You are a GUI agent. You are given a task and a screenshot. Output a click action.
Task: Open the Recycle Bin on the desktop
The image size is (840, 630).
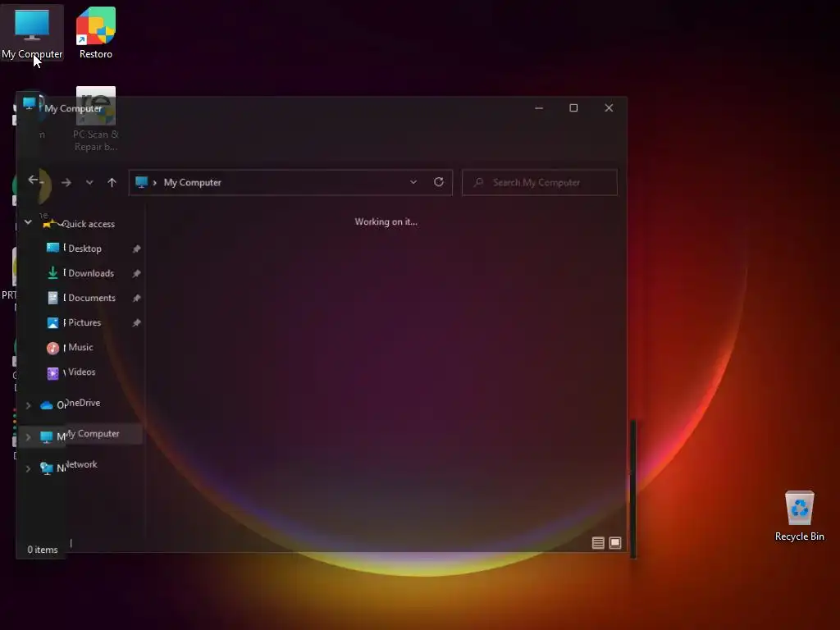[x=799, y=517]
